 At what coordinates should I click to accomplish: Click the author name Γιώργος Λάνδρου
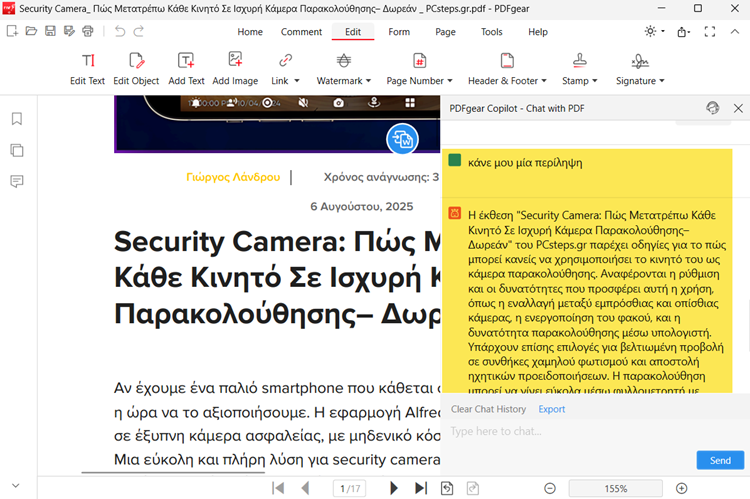pyautogui.click(x=233, y=177)
